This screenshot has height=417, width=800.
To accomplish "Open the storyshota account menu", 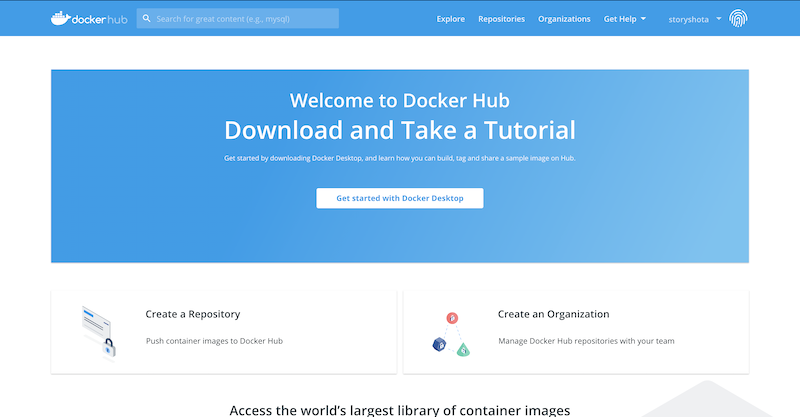I will [695, 19].
